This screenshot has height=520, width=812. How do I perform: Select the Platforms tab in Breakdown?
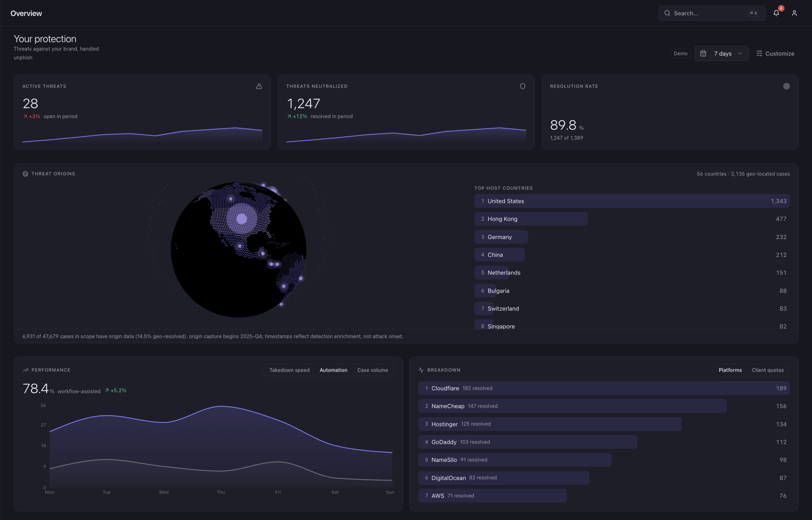pos(730,370)
